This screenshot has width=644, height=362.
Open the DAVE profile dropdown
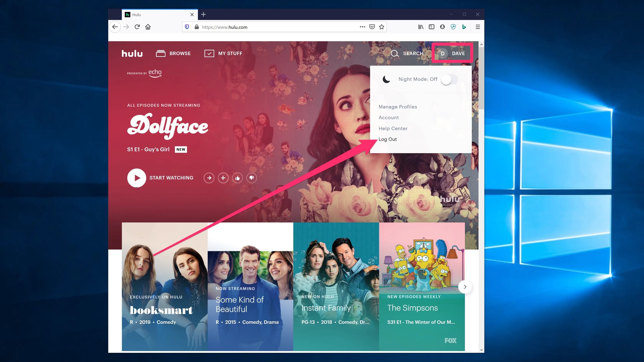click(x=452, y=53)
